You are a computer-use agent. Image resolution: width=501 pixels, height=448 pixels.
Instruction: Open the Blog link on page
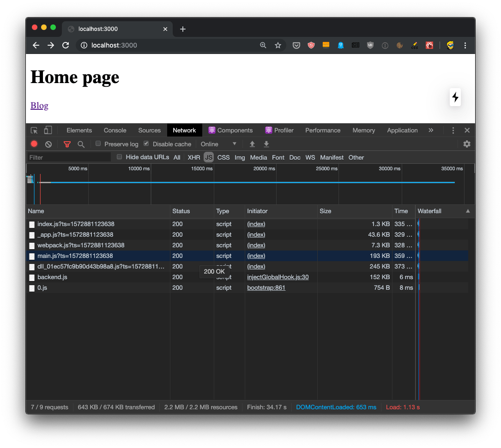pyautogui.click(x=39, y=106)
